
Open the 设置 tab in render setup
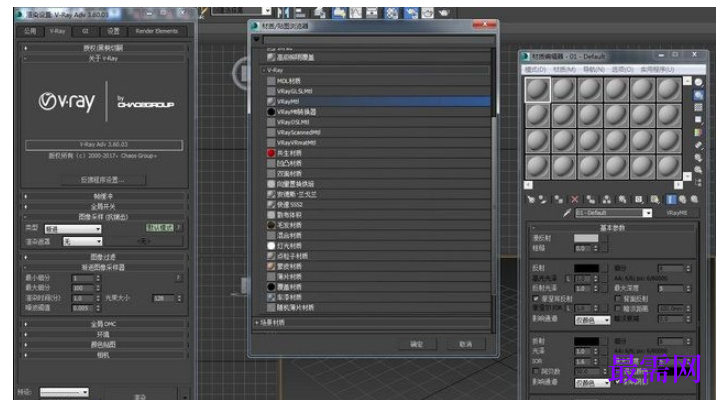coord(113,31)
